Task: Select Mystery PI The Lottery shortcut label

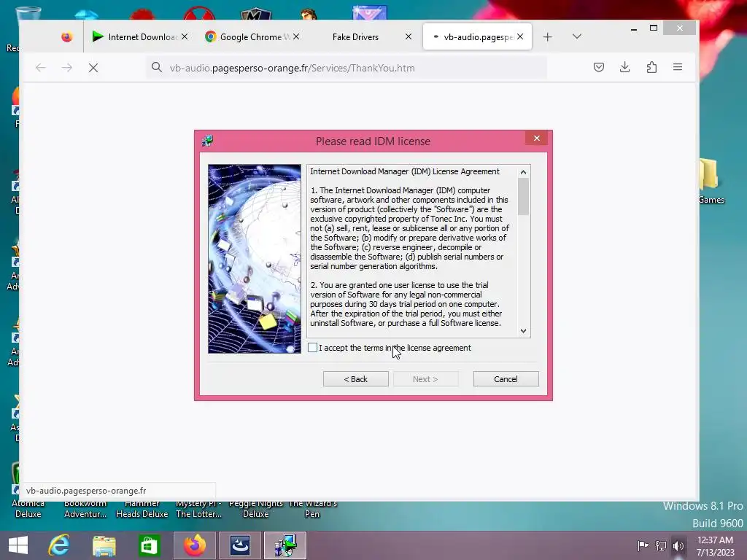Action: [x=198, y=508]
